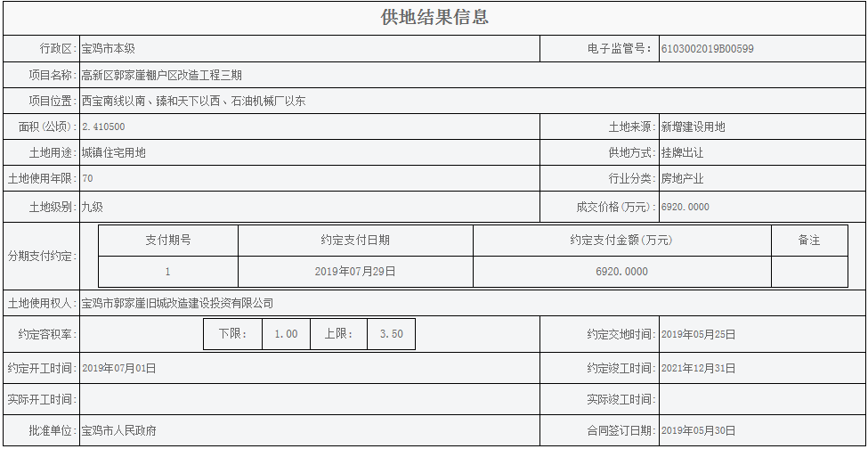868x449 pixels.
Task: Click the supply method value 挂牌出让
Action: tap(682, 153)
